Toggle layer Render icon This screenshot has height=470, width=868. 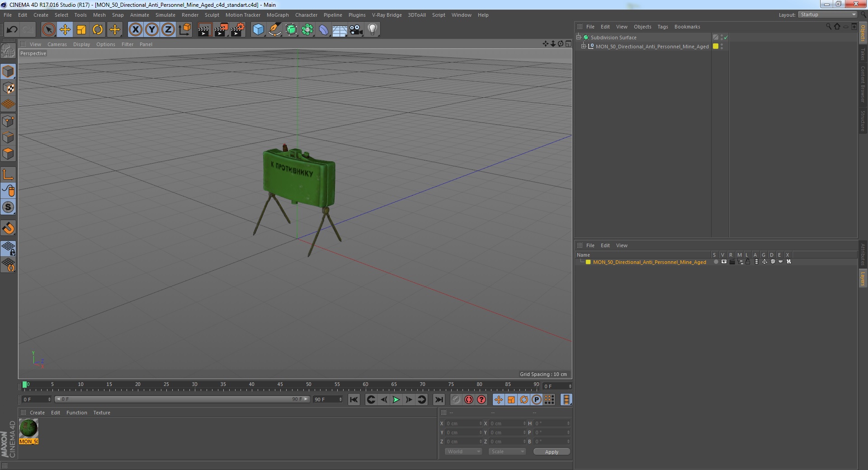732,262
